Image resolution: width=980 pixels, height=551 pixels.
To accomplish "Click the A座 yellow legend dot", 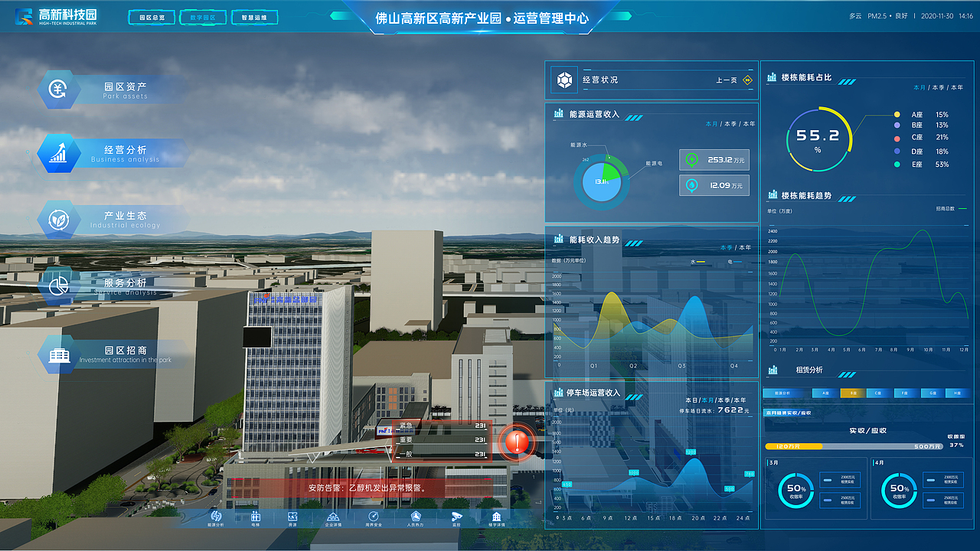I will [897, 114].
